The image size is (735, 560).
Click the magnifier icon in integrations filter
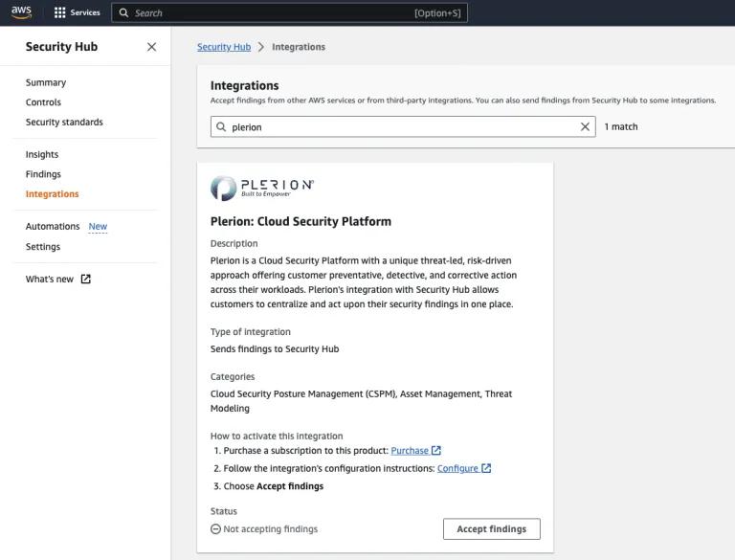pyautogui.click(x=221, y=126)
